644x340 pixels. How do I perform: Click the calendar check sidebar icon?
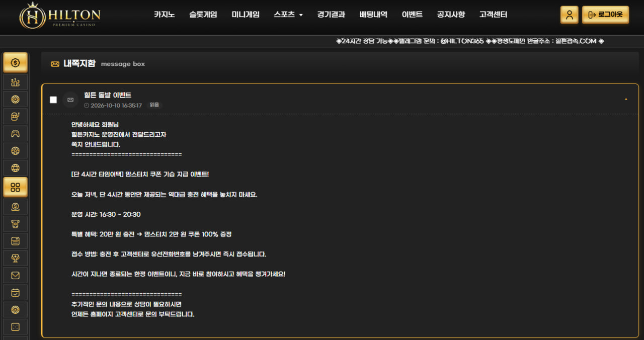(x=15, y=292)
